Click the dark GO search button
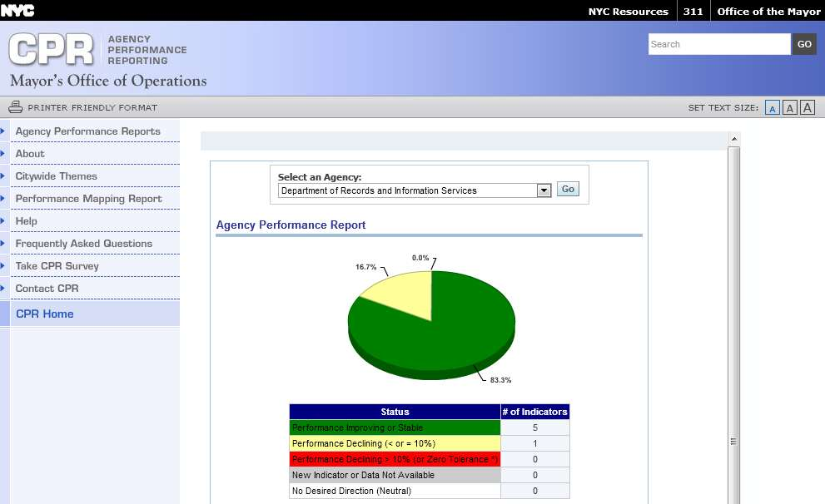 [804, 44]
